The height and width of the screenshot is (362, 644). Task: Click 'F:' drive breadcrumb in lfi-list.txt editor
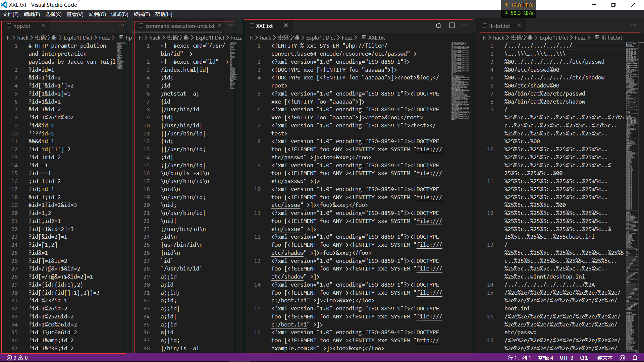485,38
